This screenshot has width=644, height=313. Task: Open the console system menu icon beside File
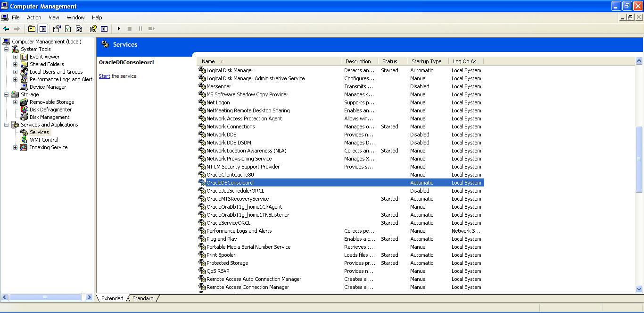(5, 17)
